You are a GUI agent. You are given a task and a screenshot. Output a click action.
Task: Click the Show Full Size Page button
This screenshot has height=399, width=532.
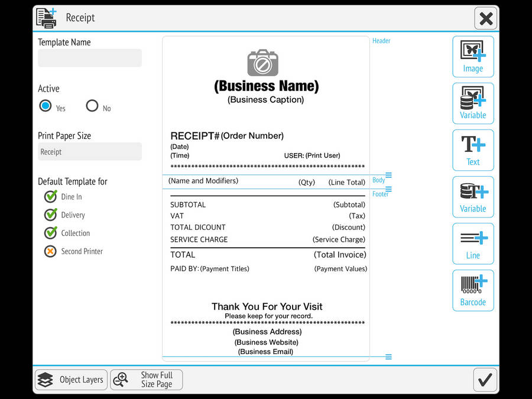point(146,379)
